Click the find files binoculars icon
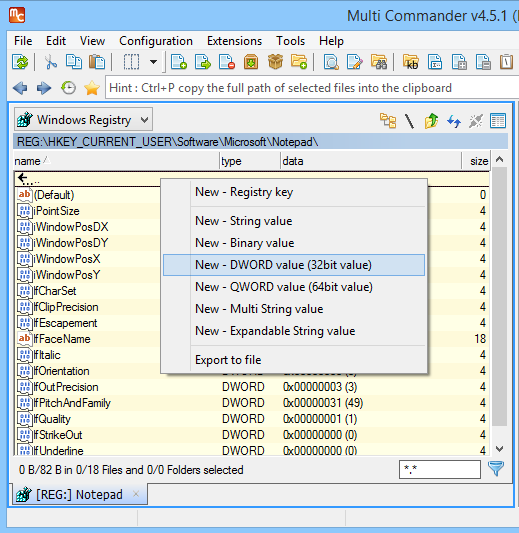Image resolution: width=519 pixels, height=533 pixels. pyautogui.click(x=379, y=62)
